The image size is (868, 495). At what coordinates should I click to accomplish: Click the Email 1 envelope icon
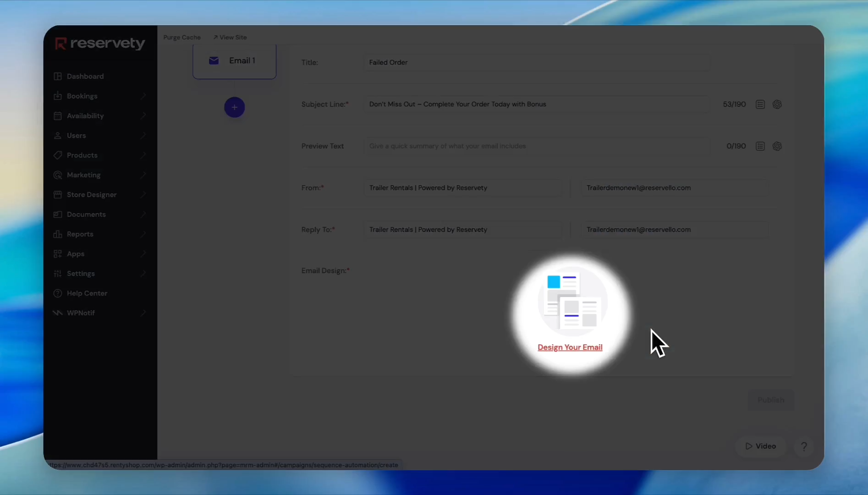[x=214, y=60]
